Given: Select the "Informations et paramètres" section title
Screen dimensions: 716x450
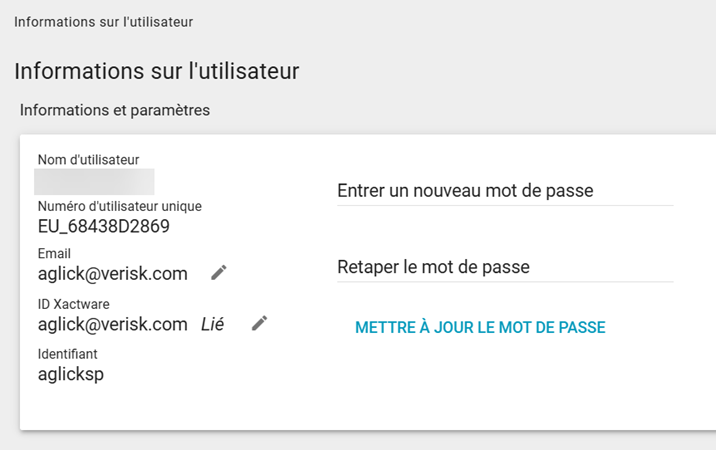Looking at the screenshot, I should coord(115,110).
